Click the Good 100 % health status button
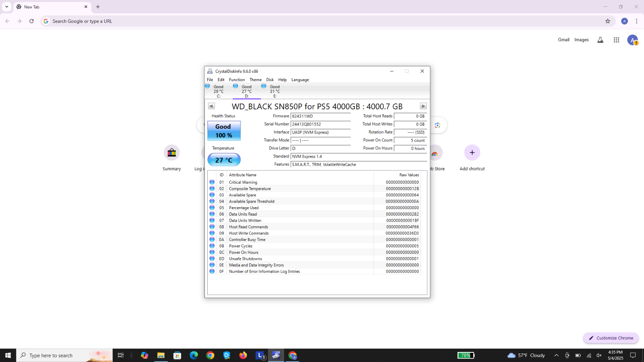 point(224,131)
